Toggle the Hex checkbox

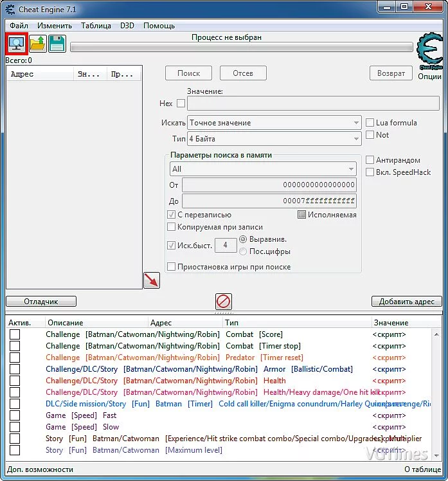coord(181,103)
